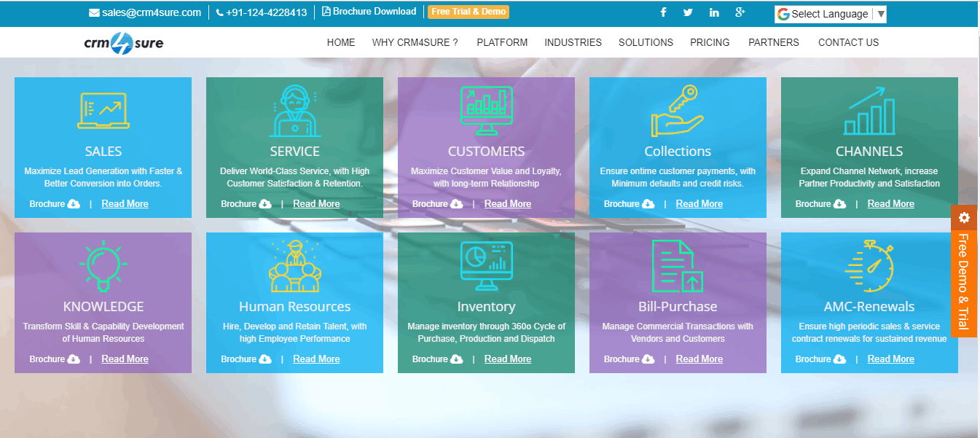The width and height of the screenshot is (980, 438).
Task: Click the gear icon above Free Demo & Trial
Action: 964,217
